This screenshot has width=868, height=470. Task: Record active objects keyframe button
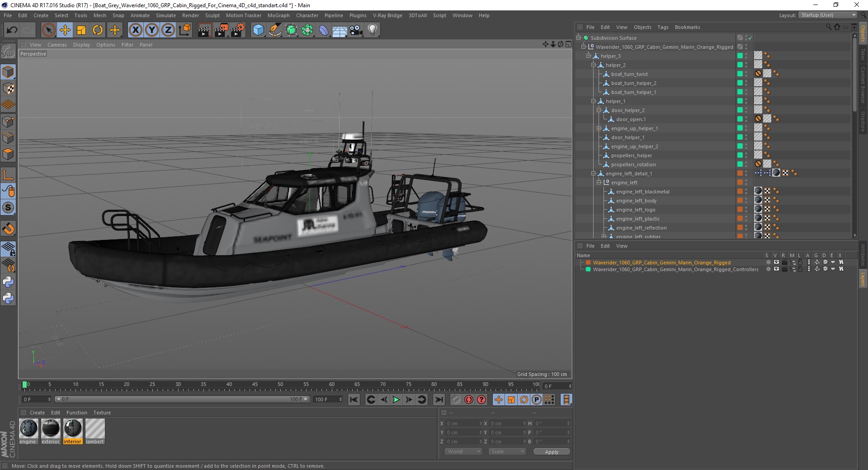(x=456, y=399)
